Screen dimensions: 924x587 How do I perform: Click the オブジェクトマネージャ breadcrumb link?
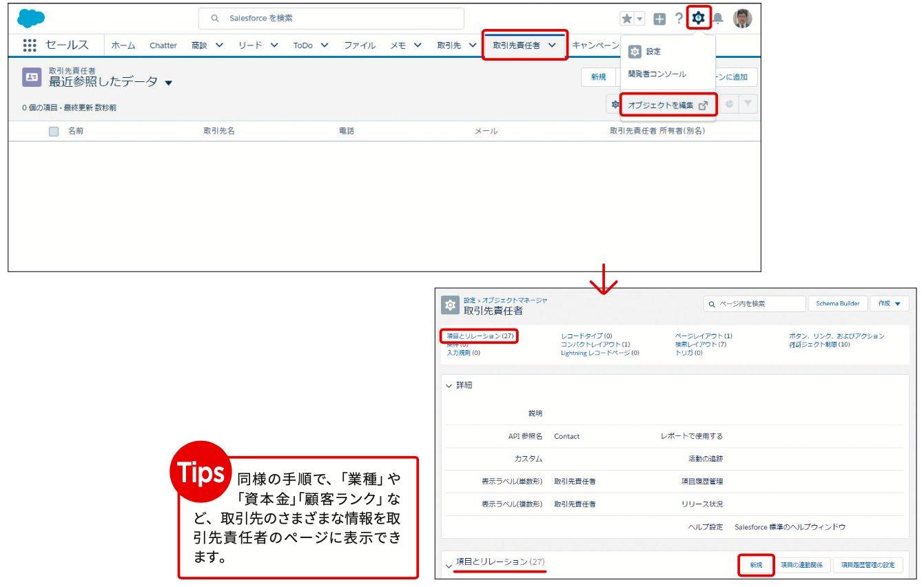[515, 300]
